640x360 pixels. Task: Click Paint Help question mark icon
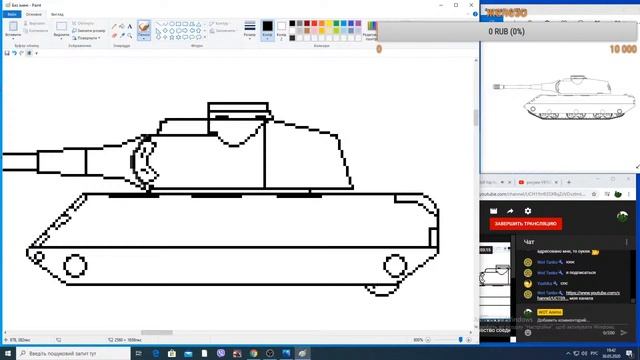click(475, 14)
